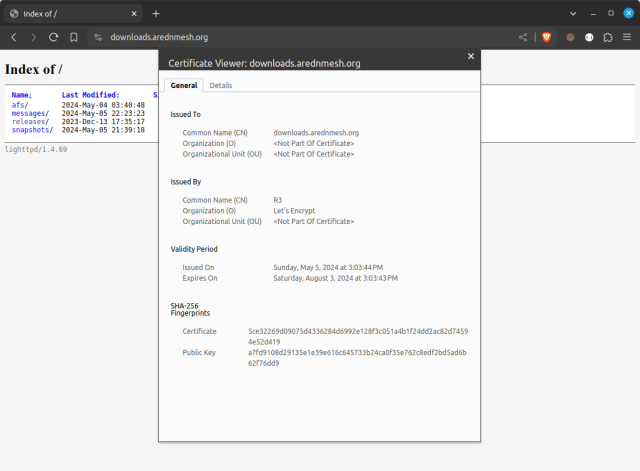
Task: Click the brown extension icon in toolbar
Action: point(570,37)
